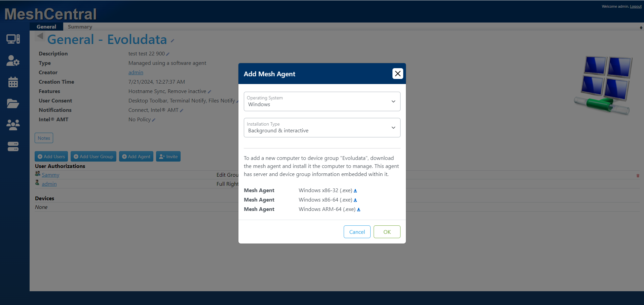Viewport: 644px width, 305px height.
Task: Expand the Operating System dropdown
Action: pyautogui.click(x=322, y=101)
